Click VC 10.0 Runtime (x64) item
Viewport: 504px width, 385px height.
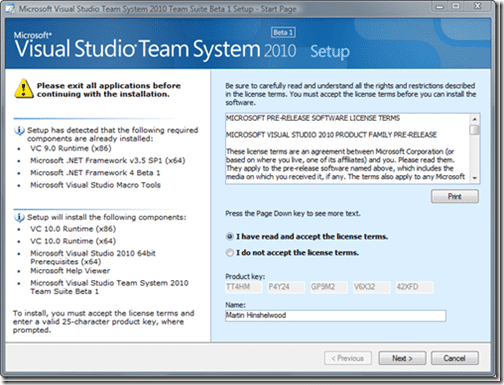[x=73, y=241]
